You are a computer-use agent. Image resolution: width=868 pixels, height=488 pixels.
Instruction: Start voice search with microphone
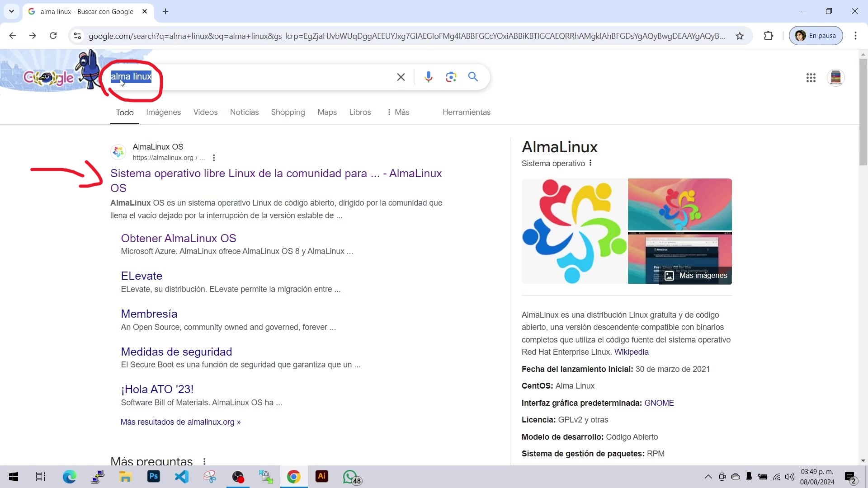(x=429, y=77)
